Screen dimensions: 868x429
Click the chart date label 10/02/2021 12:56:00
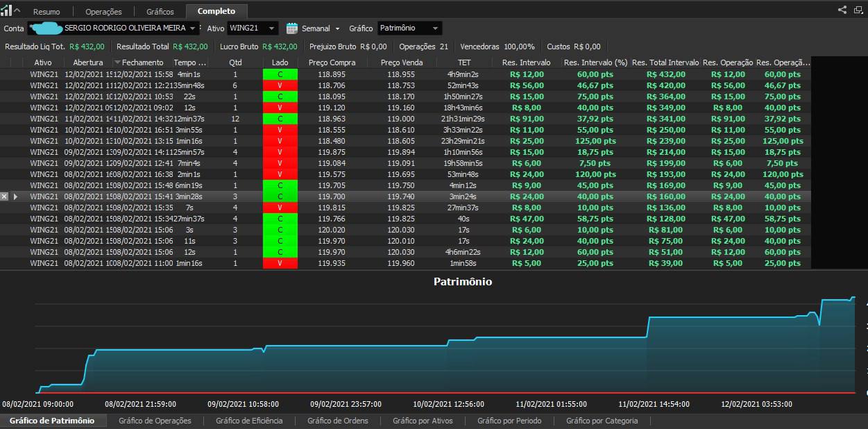pos(448,403)
